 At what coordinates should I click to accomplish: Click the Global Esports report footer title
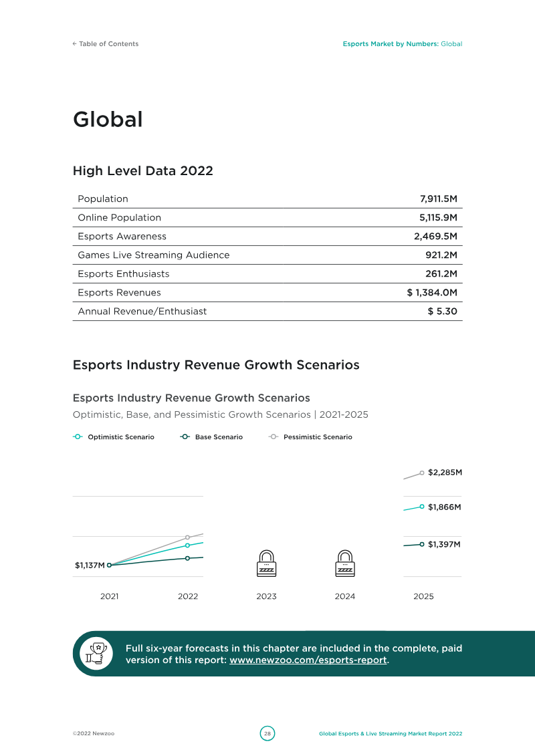click(391, 733)
